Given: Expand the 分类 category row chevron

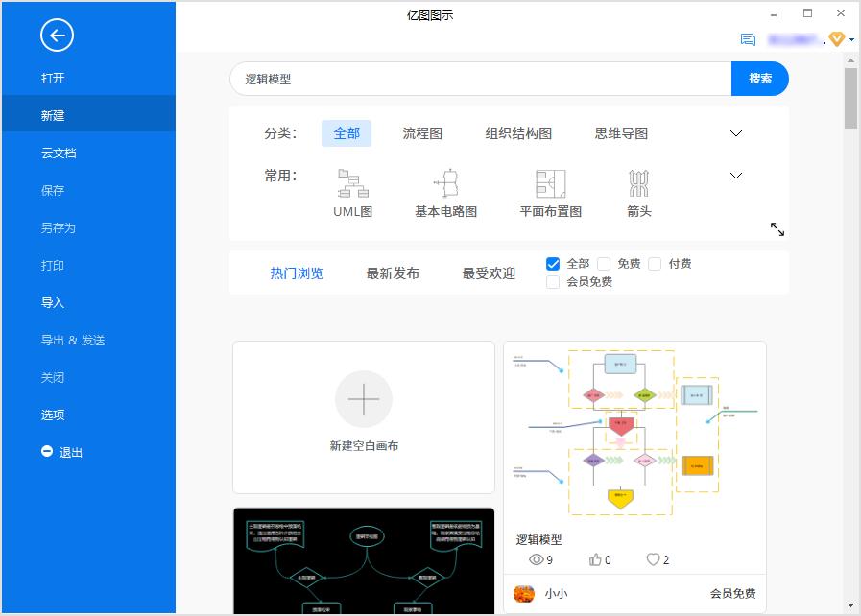Looking at the screenshot, I should pos(735,134).
